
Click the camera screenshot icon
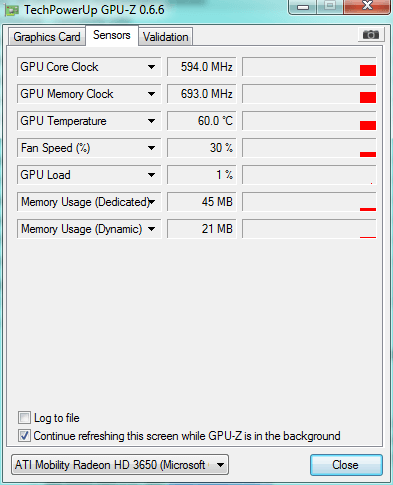(371, 35)
